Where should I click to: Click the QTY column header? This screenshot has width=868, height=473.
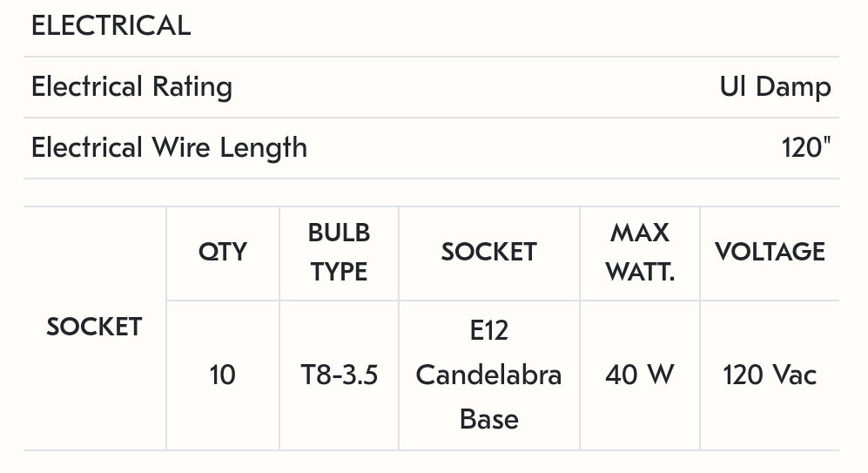click(223, 252)
